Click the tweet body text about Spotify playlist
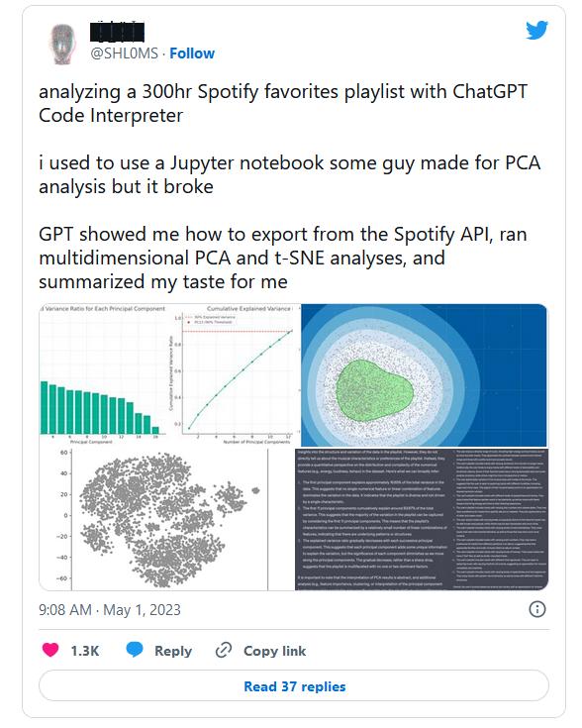 (290, 186)
